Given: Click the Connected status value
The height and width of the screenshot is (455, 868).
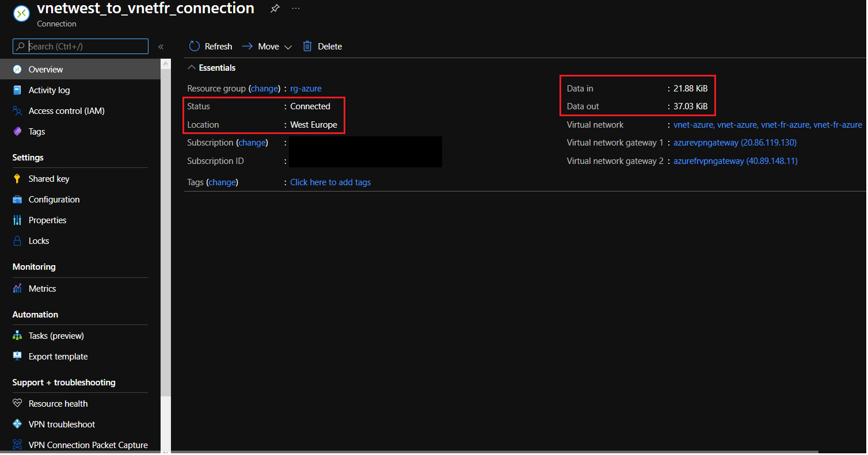Looking at the screenshot, I should (310, 106).
